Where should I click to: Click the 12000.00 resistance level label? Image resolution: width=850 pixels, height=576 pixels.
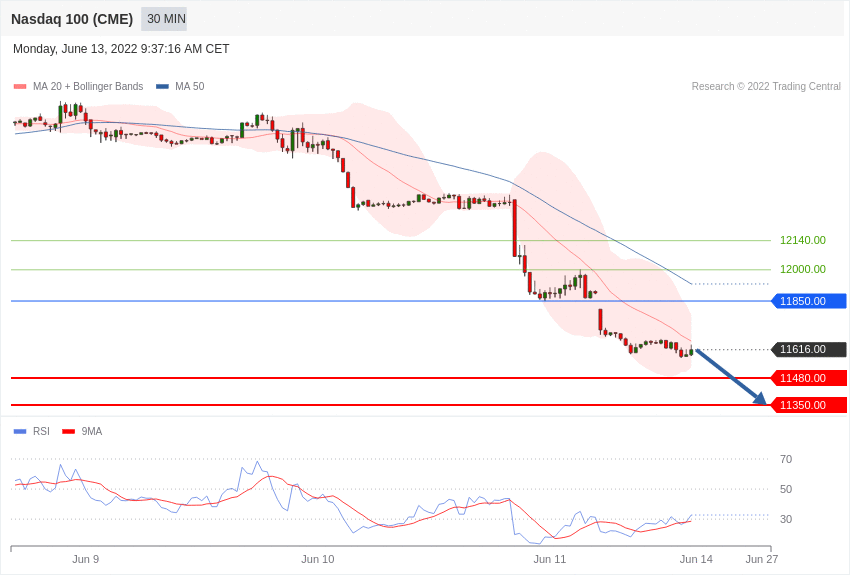[x=802, y=269]
